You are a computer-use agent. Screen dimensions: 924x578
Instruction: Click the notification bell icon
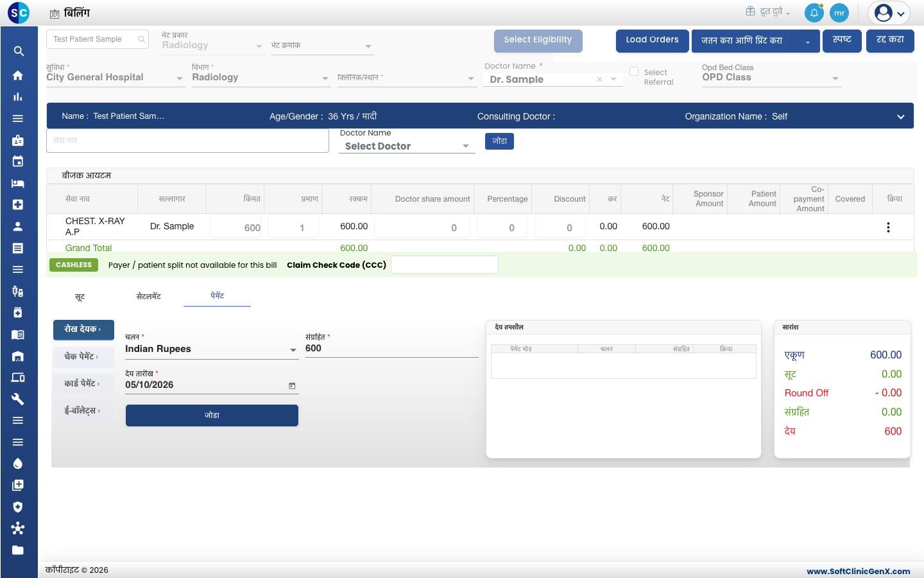click(814, 12)
